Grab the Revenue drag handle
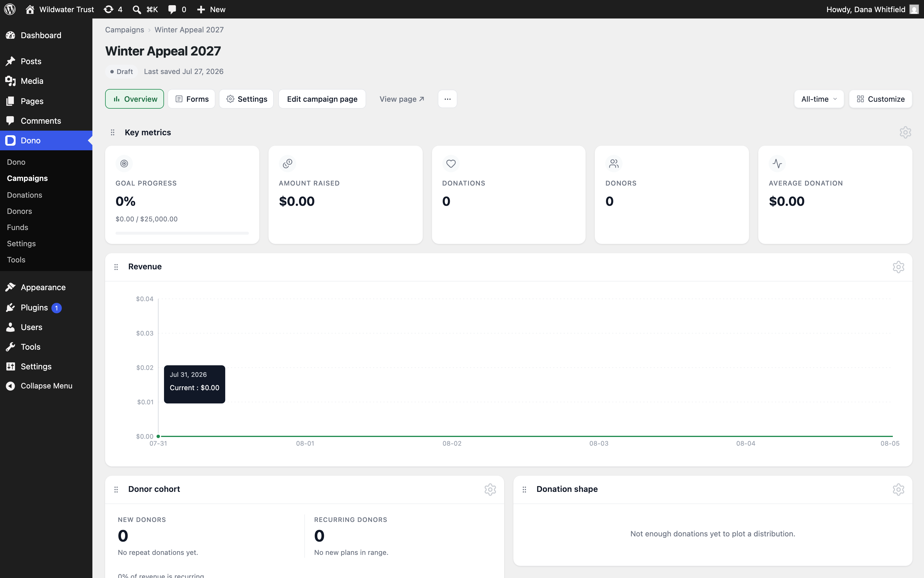 116,267
